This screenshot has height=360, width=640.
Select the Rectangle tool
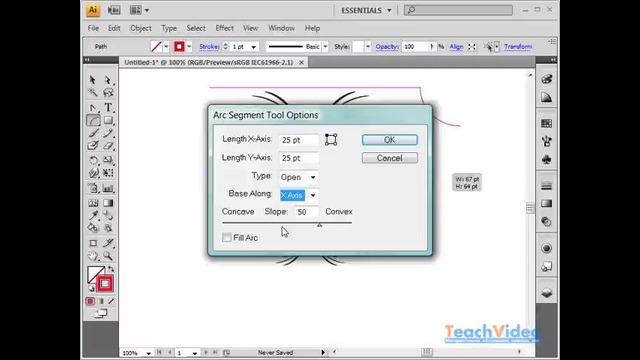click(x=108, y=120)
